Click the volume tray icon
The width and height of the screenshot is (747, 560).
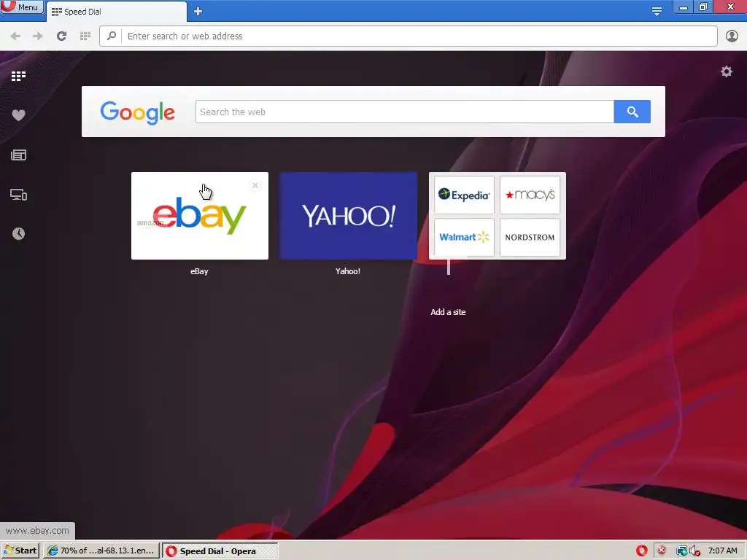click(694, 551)
